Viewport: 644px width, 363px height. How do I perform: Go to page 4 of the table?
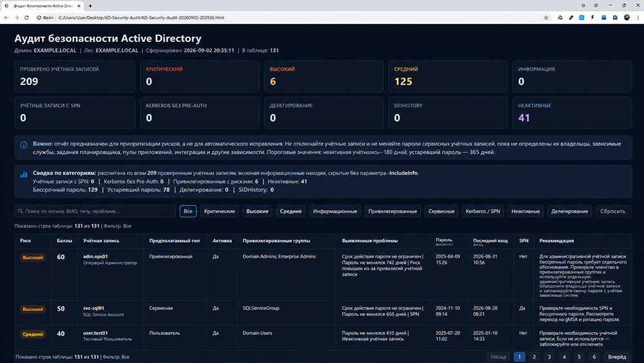564,357
